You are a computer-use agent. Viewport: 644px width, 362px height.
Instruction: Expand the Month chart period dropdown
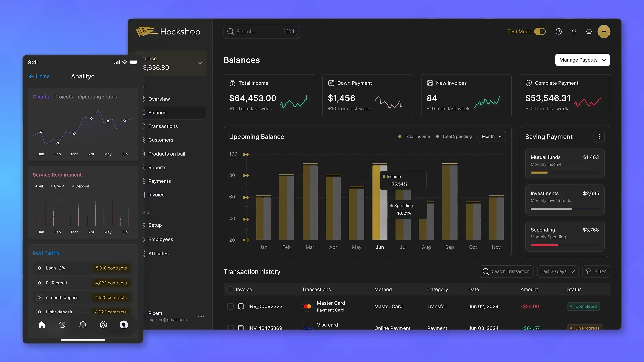[x=491, y=136]
